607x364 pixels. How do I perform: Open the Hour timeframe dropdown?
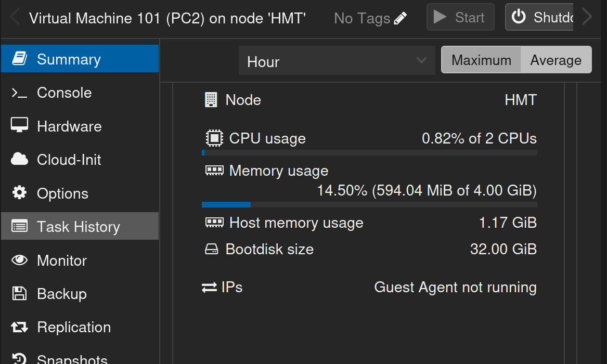click(337, 60)
